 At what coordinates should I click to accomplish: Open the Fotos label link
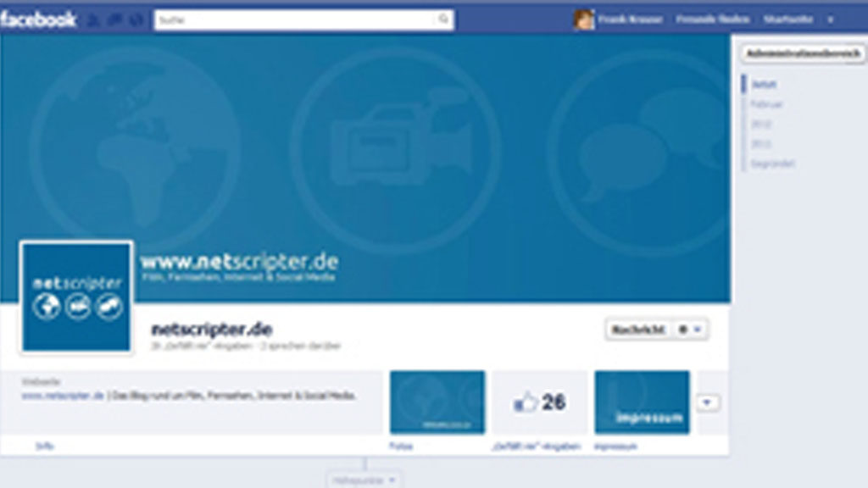401,446
